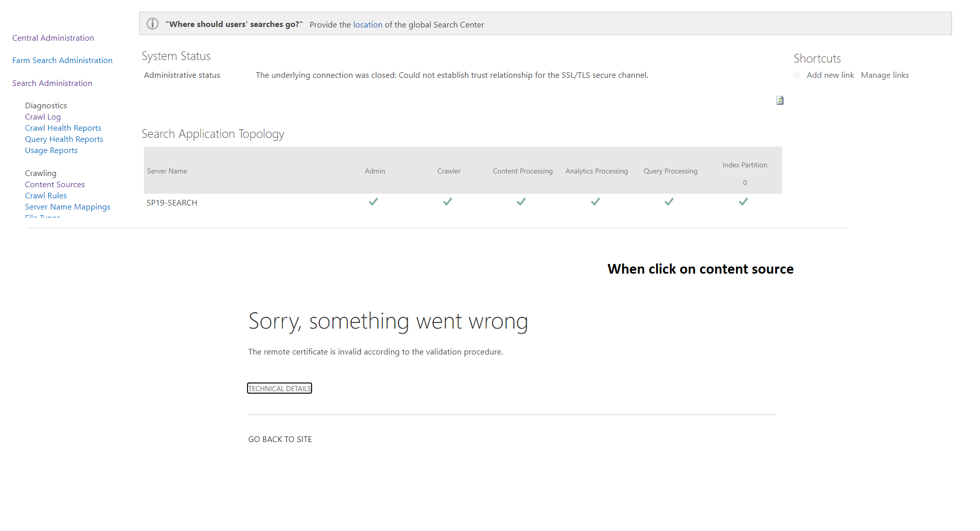
Task: Open Server Name Mappings settings
Action: (x=68, y=206)
